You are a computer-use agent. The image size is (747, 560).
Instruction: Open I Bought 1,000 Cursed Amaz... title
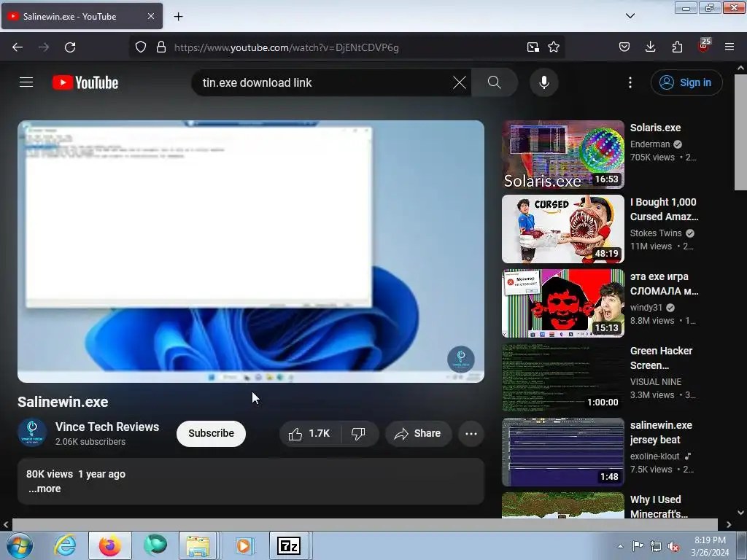tap(664, 209)
